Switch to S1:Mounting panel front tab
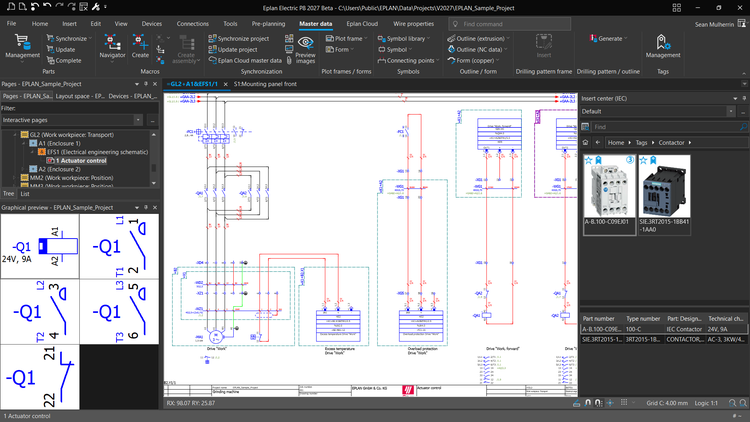The height and width of the screenshot is (422, 750). [x=265, y=84]
